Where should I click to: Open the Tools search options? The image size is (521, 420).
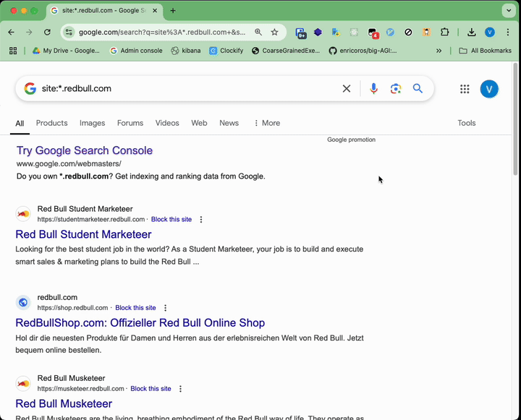(x=467, y=123)
